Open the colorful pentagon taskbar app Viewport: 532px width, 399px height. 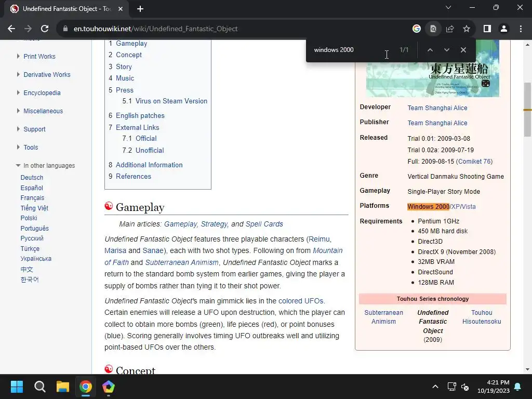[109, 387]
